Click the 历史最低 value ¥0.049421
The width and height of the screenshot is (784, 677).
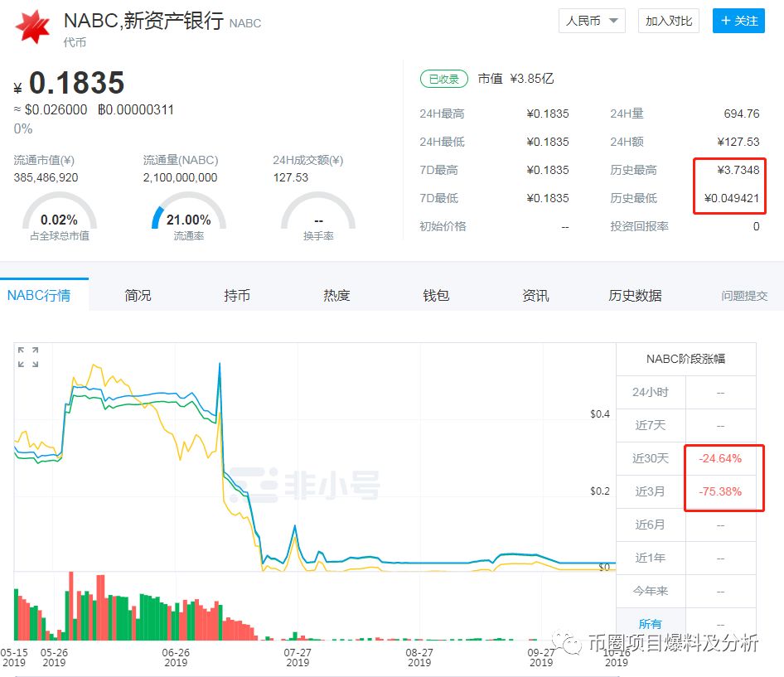732,198
